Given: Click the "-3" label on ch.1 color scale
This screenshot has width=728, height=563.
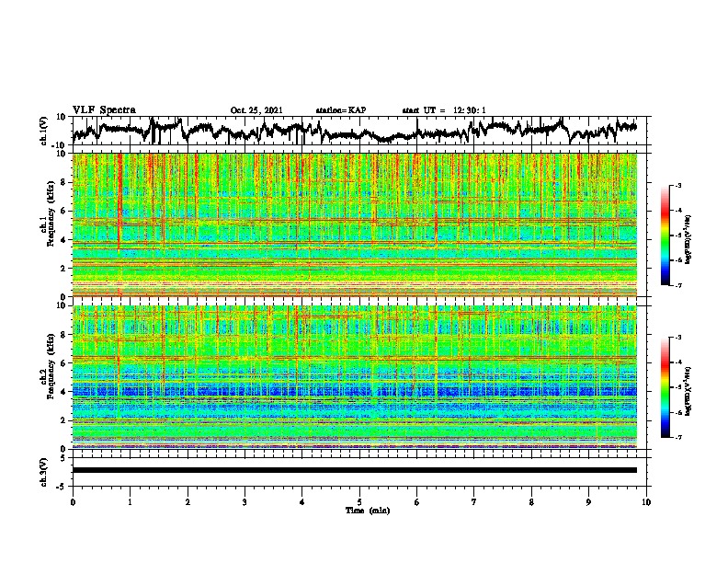Looking at the screenshot, I should pos(678,185).
